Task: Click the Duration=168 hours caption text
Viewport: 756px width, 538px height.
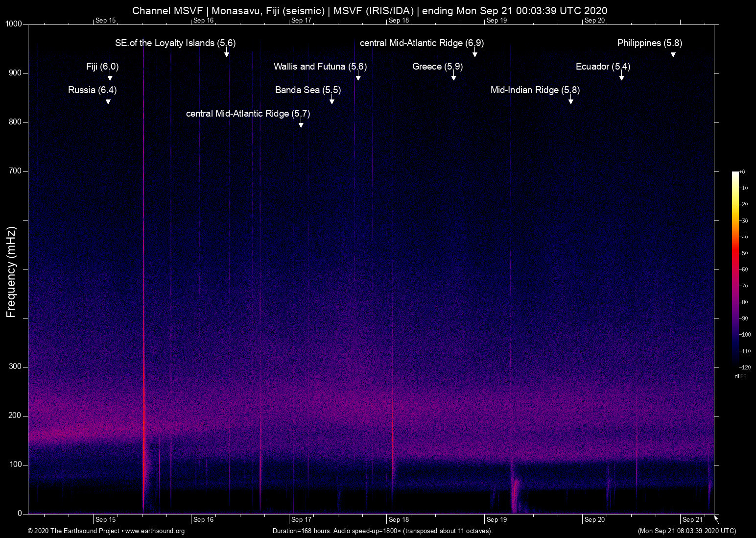Action: point(382,531)
